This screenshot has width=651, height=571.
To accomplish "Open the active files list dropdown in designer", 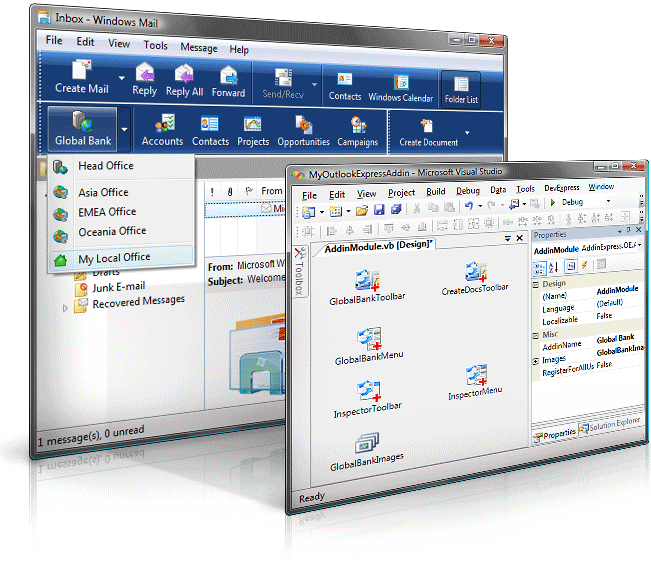I will 507,238.
